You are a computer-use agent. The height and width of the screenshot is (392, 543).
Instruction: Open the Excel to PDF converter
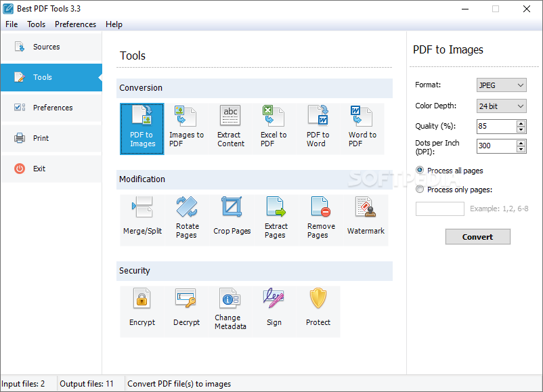[x=274, y=129]
